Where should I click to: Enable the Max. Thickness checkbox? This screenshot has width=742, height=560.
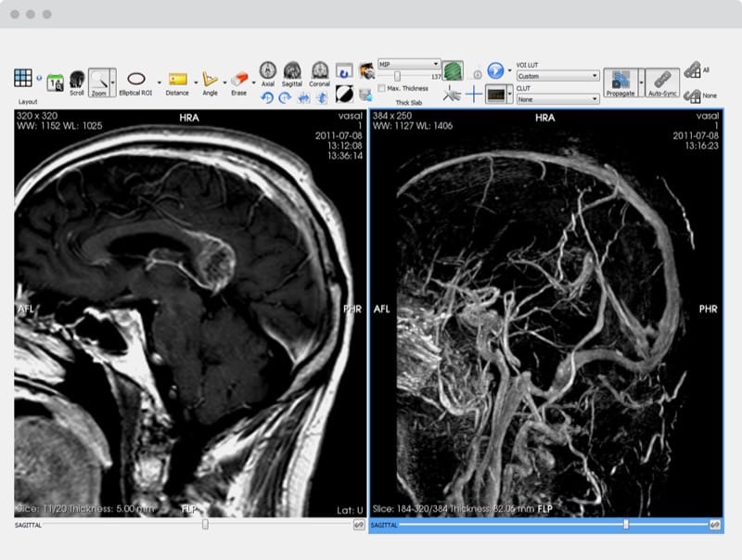click(382, 88)
